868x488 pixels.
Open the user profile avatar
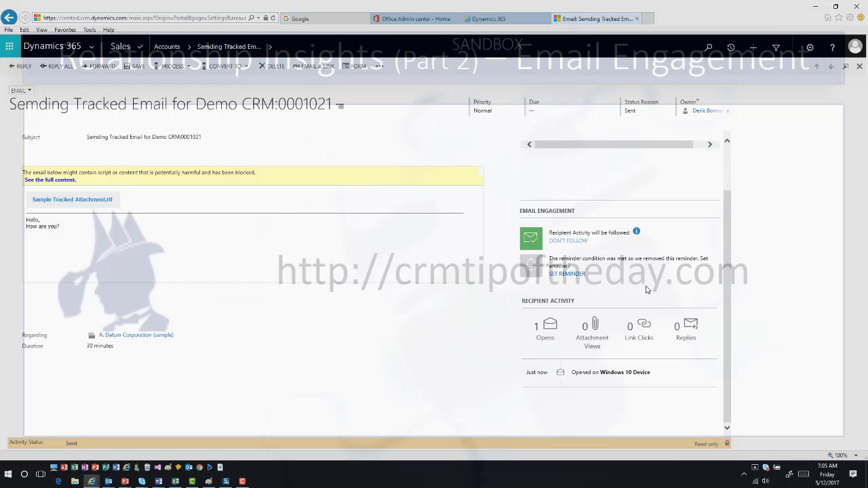click(855, 47)
